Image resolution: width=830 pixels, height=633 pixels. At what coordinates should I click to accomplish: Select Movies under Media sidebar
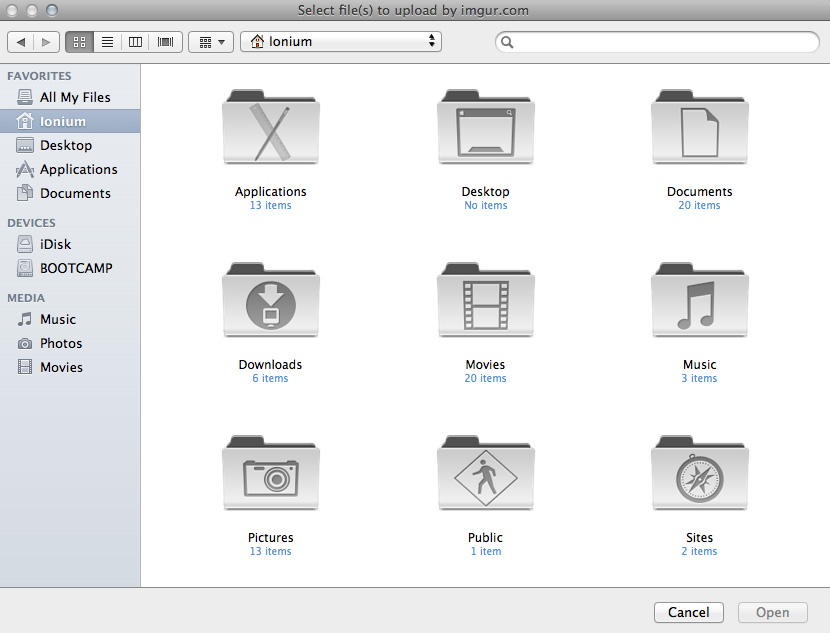[x=70, y=367]
